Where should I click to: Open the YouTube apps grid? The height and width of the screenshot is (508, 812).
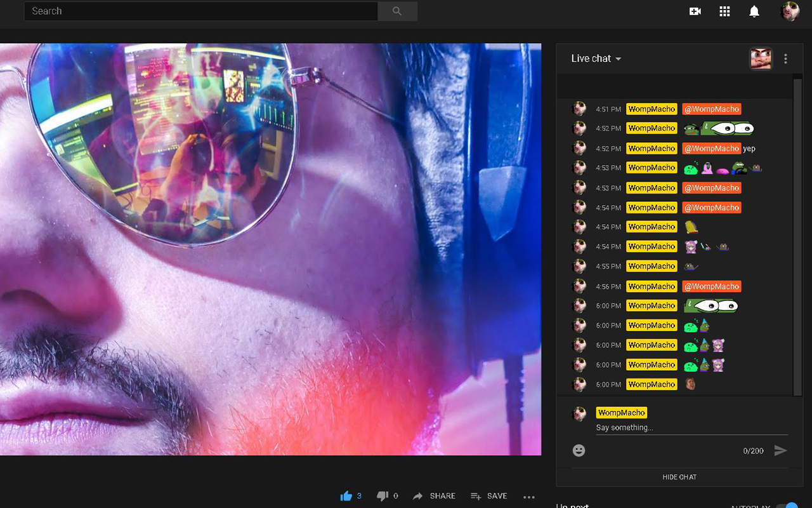[724, 11]
